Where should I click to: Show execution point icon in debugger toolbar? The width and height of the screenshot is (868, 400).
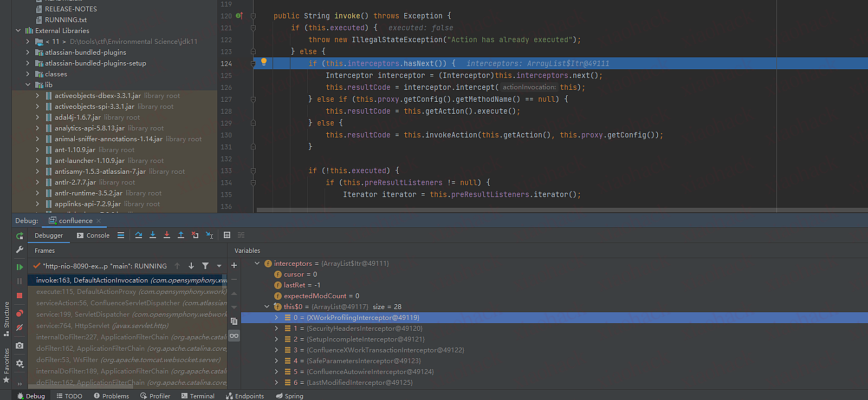[x=121, y=235]
